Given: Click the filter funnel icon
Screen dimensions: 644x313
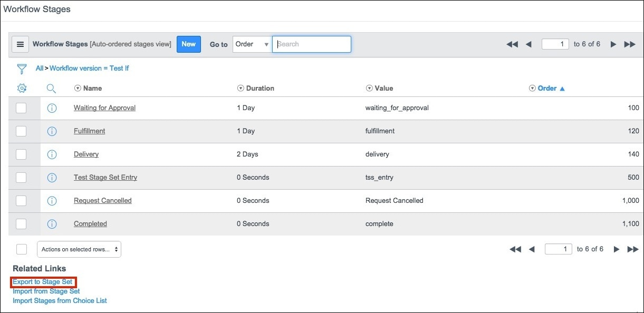Looking at the screenshot, I should [x=21, y=69].
